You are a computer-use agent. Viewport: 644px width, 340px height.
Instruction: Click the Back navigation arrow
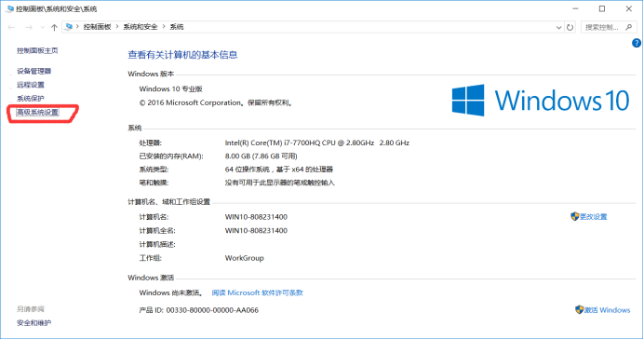11,28
